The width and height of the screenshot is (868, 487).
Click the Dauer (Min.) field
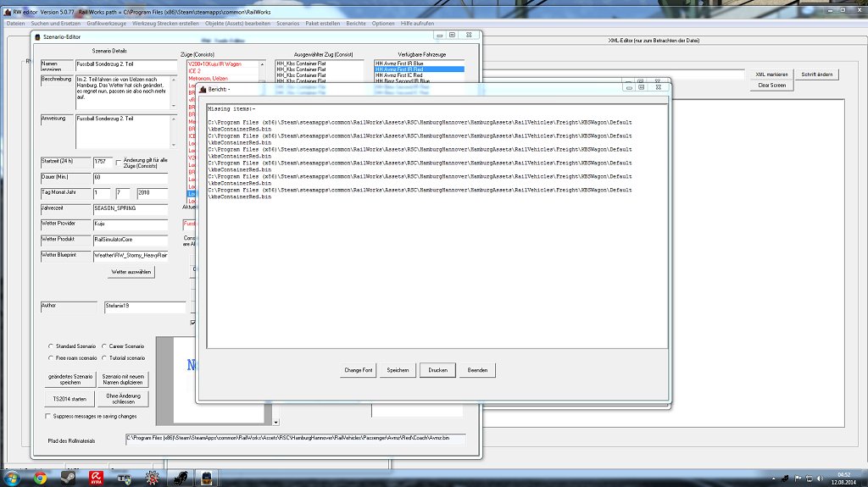[x=130, y=178]
